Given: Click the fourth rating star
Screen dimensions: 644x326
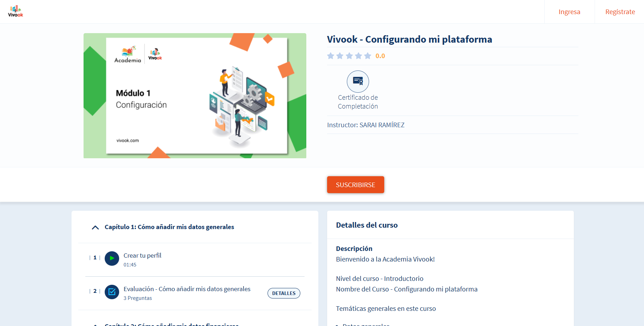Looking at the screenshot, I should [x=358, y=56].
